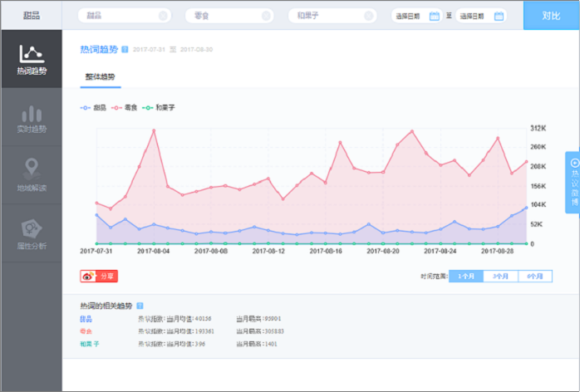Toggle 和果子 series in chart legend
The width and height of the screenshot is (580, 392).
click(159, 108)
